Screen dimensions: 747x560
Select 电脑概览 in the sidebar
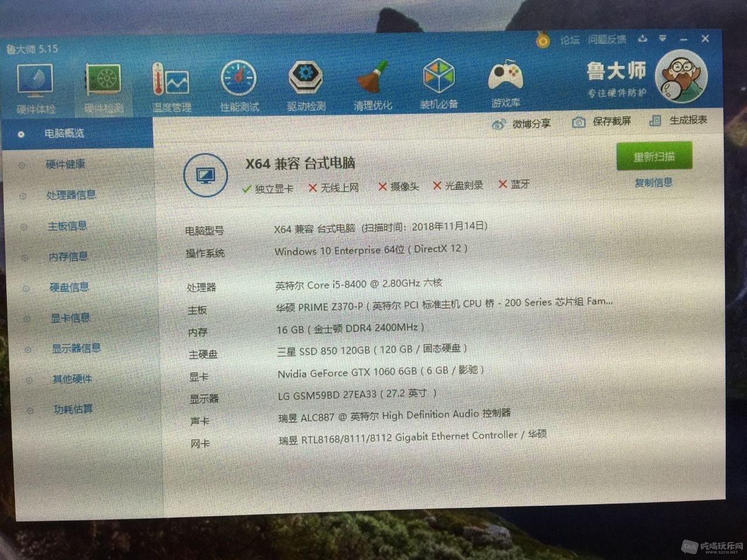tap(78, 133)
